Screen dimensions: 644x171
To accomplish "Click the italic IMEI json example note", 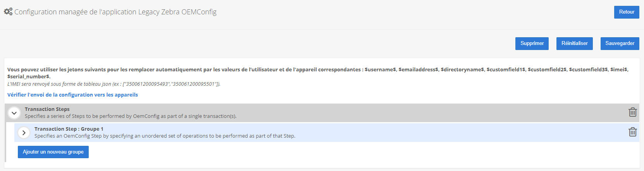I will (114, 84).
